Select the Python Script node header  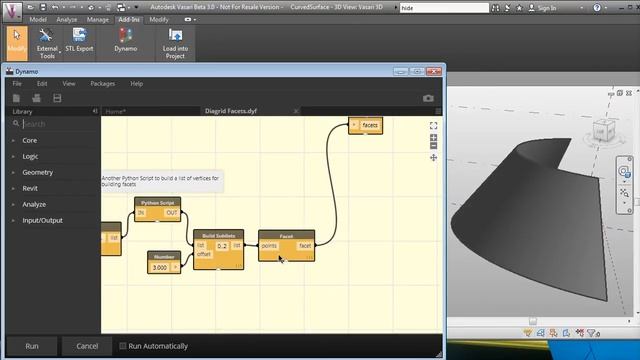point(158,202)
